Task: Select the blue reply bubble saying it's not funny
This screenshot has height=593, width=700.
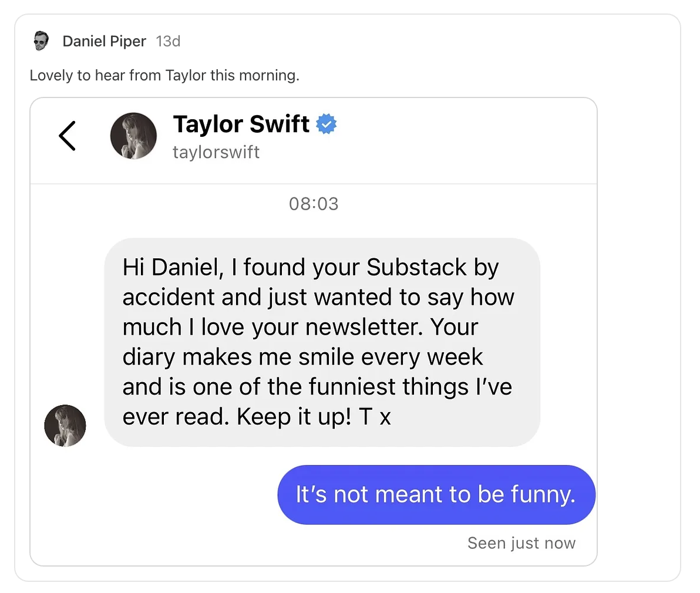Action: (436, 494)
